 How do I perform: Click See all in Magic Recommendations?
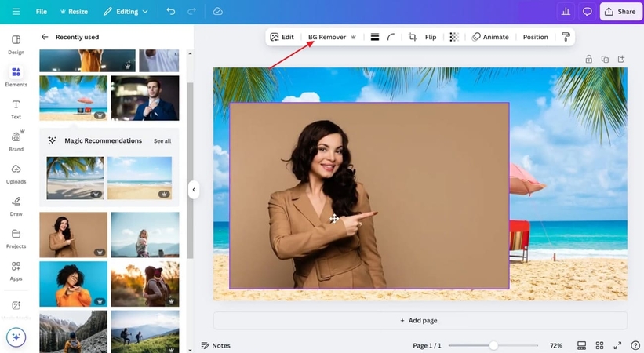pyautogui.click(x=162, y=141)
